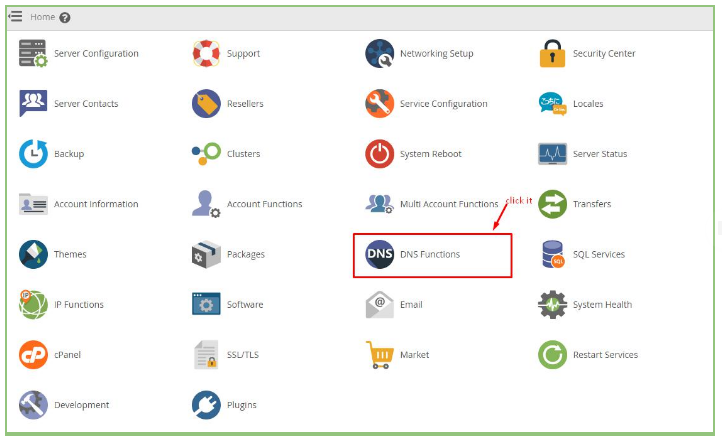Click the Multi Account Functions icon

pos(379,204)
